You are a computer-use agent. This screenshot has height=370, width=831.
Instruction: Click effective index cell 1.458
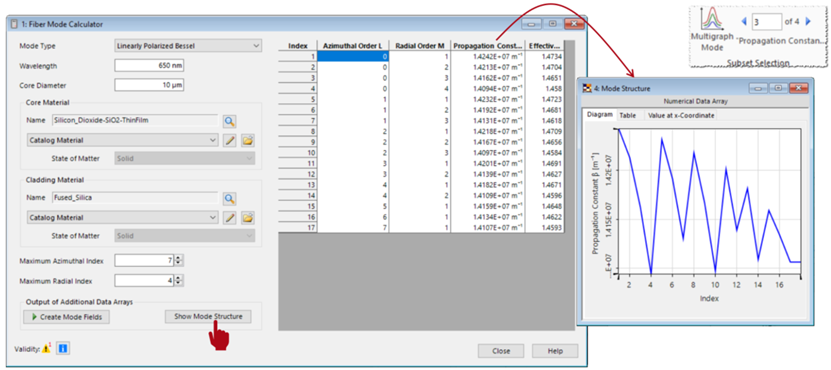544,89
